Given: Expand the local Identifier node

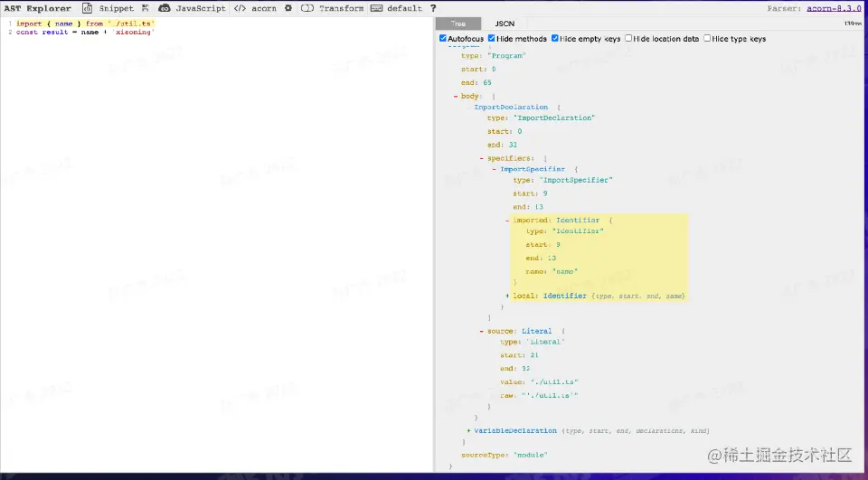Looking at the screenshot, I should [x=507, y=296].
